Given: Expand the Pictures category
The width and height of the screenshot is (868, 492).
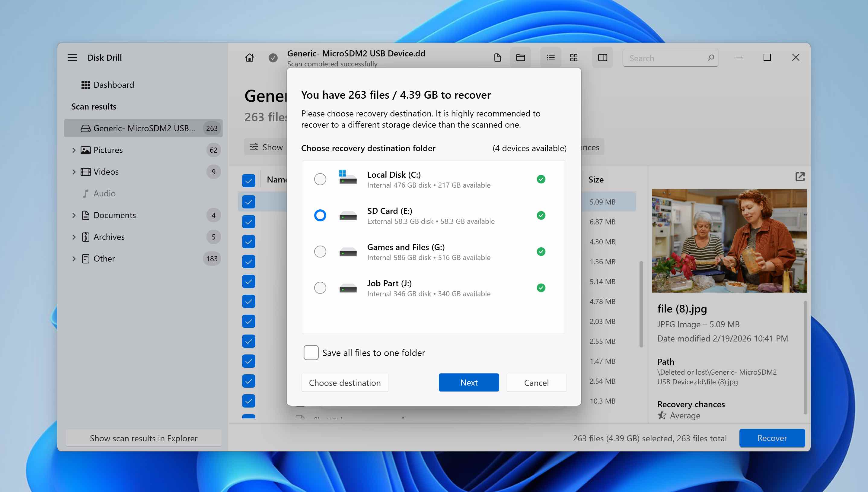Looking at the screenshot, I should click(74, 150).
